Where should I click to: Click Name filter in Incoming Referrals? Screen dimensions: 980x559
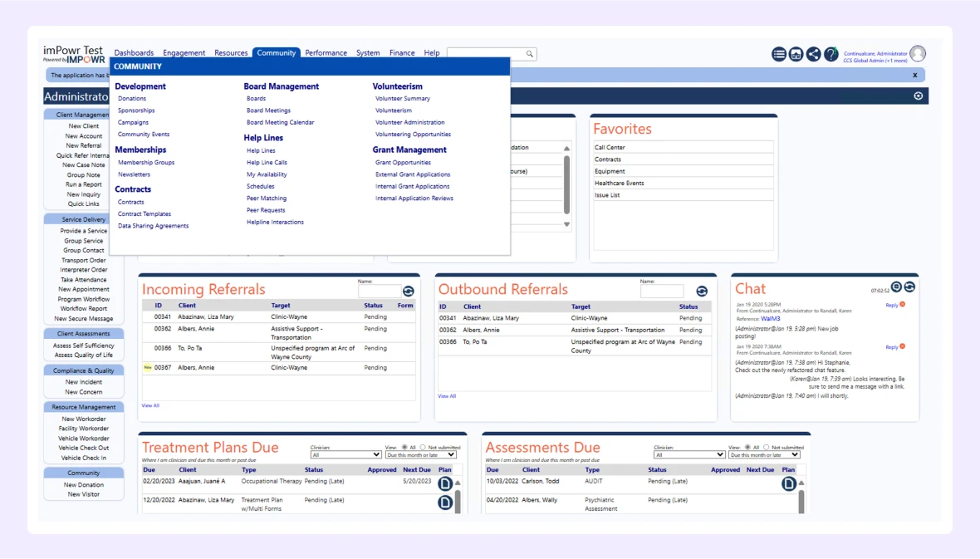coord(380,292)
